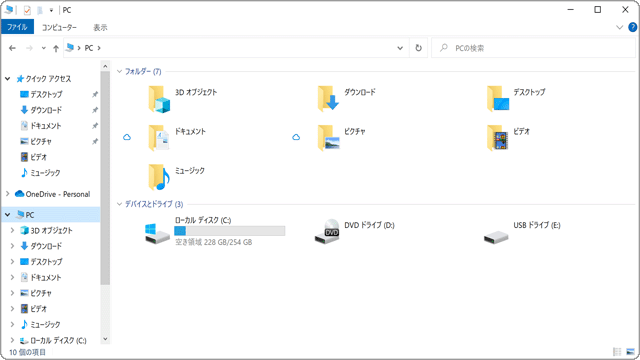Go up one level with up arrow
The height and width of the screenshot is (360, 640).
pos(56,48)
